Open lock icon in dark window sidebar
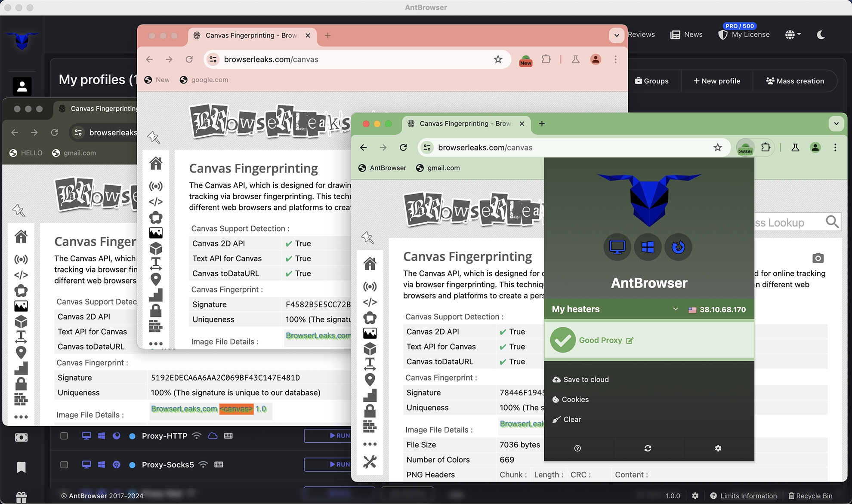Image resolution: width=852 pixels, height=504 pixels. point(21,384)
